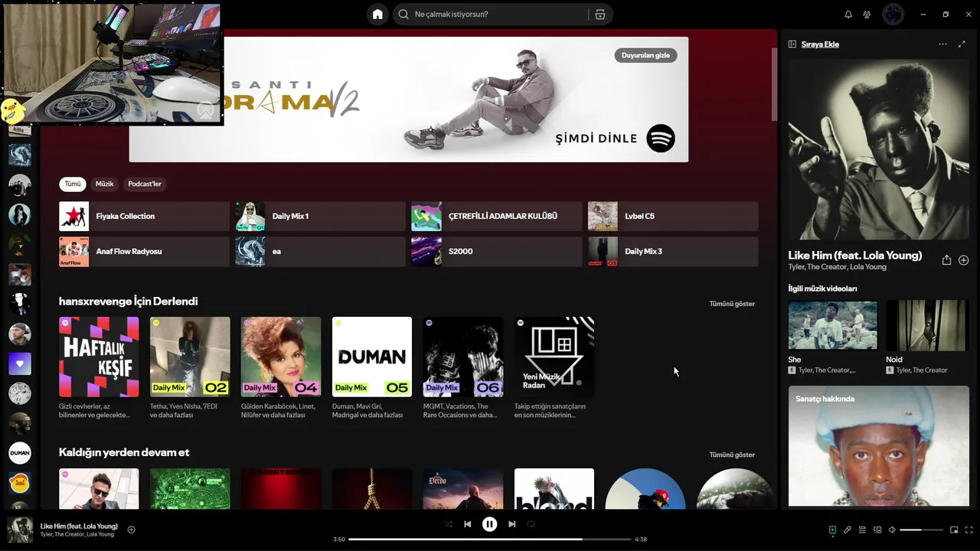This screenshot has height=551, width=980.
Task: Add current track to library from bottom bar
Action: pos(132,530)
